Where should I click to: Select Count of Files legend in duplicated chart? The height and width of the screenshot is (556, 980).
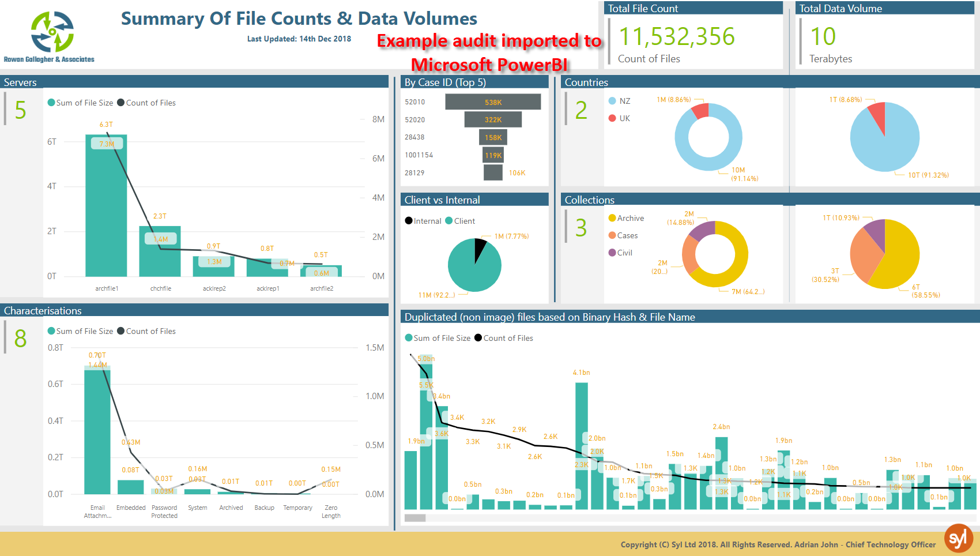click(503, 338)
